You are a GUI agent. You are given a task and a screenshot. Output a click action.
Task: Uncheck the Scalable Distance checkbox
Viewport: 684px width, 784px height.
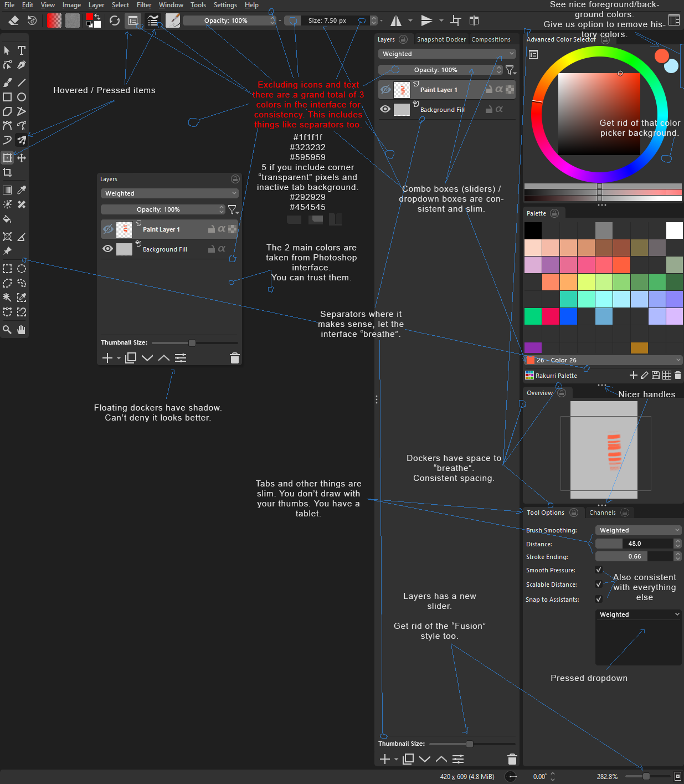[599, 584]
